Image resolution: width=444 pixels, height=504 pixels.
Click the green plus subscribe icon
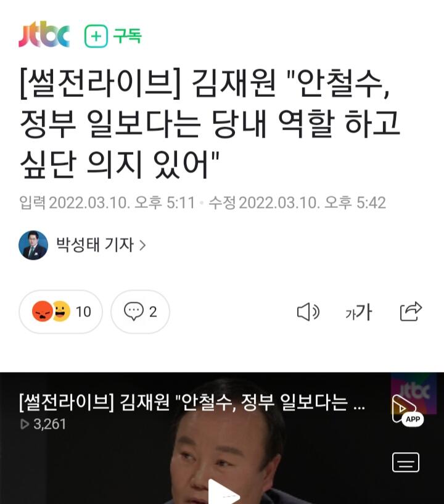(96, 36)
